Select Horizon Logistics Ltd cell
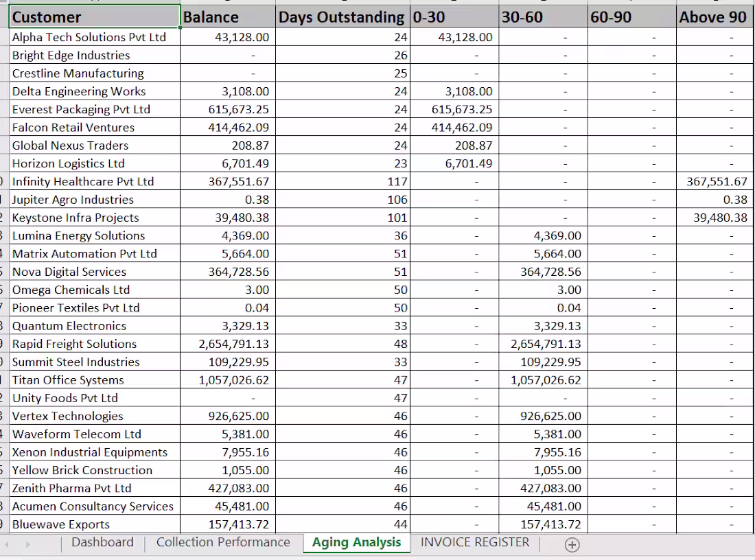This screenshot has height=560, width=755. tap(95, 164)
